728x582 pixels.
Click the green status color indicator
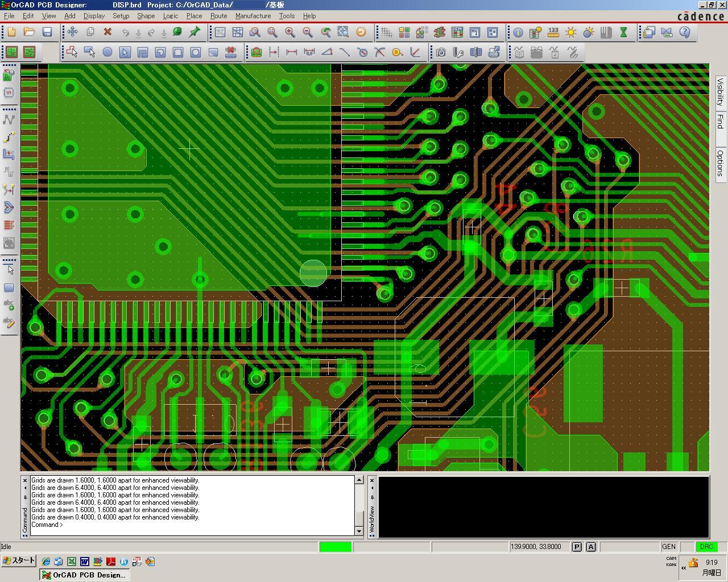(x=336, y=547)
